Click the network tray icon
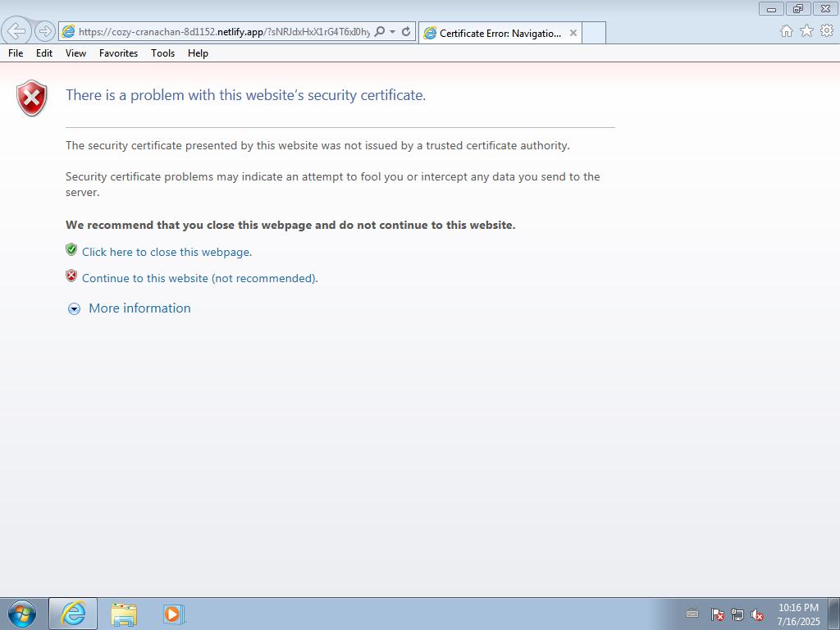 [737, 614]
